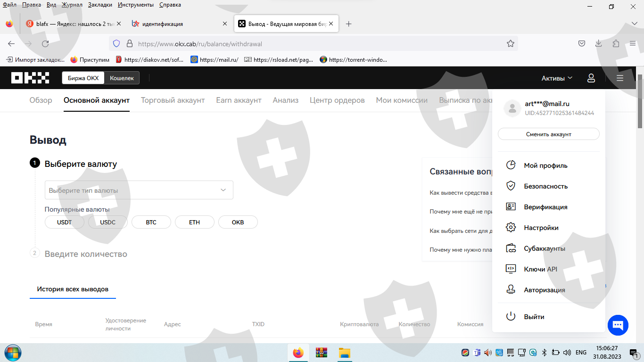Click the Bluetooth icon in system tray
Screen dimensions: 644x362
544,352
